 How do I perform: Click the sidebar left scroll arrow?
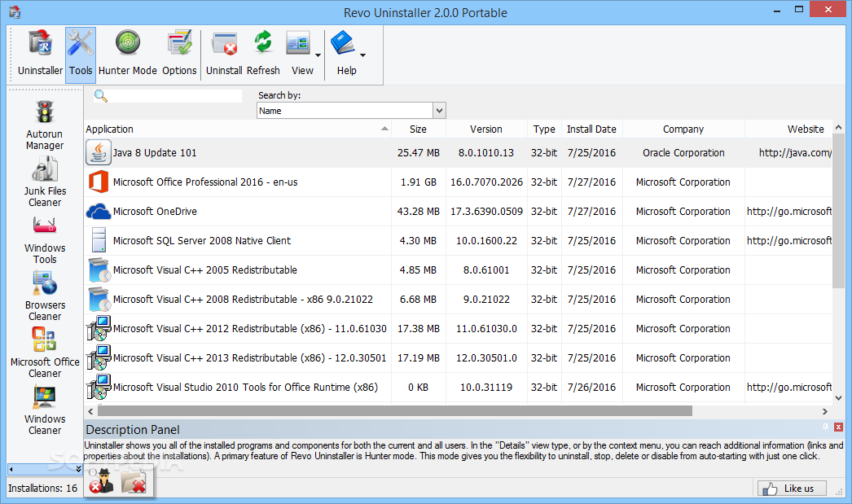[x=11, y=469]
